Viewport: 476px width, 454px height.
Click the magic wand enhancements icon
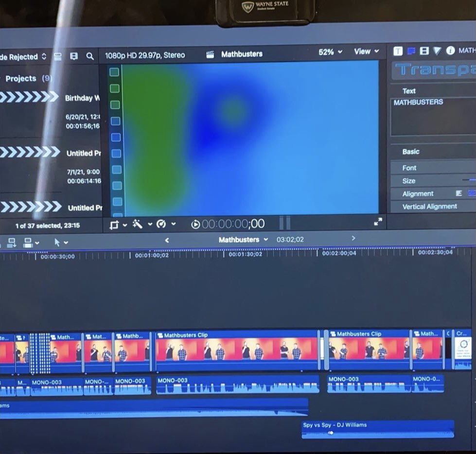138,224
